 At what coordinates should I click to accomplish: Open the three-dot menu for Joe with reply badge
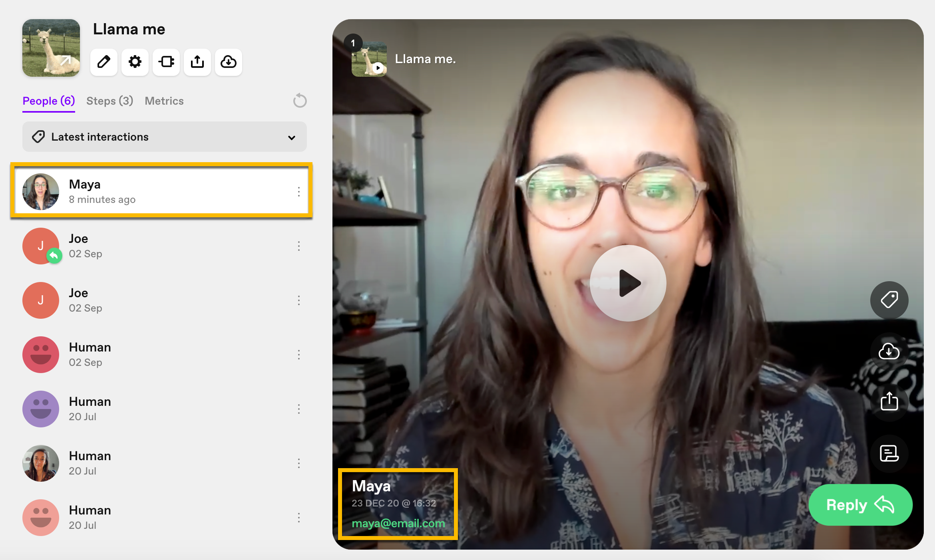point(299,246)
